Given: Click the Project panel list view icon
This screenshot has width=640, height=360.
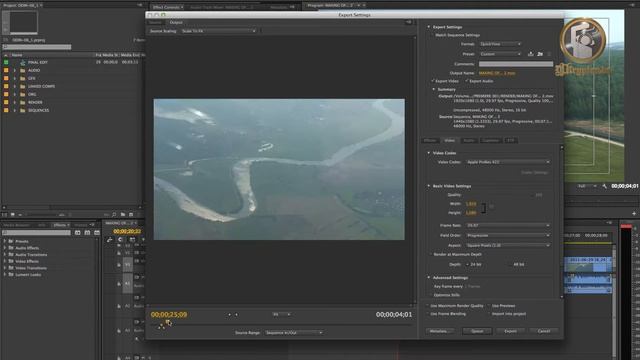Looking at the screenshot, I should point(5,214).
